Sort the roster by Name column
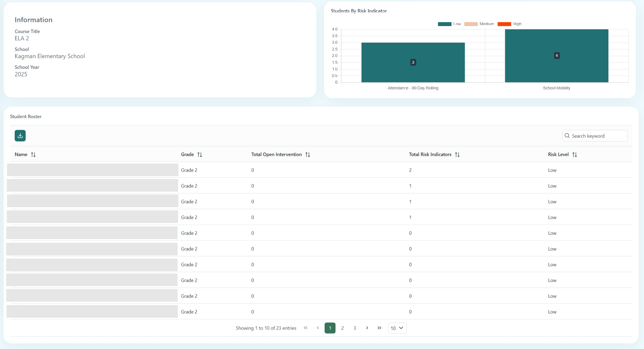644x349 pixels. click(x=33, y=154)
